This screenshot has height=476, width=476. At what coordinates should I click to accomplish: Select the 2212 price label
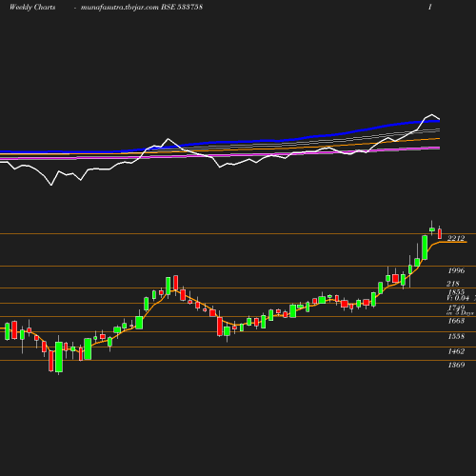pyautogui.click(x=456, y=238)
